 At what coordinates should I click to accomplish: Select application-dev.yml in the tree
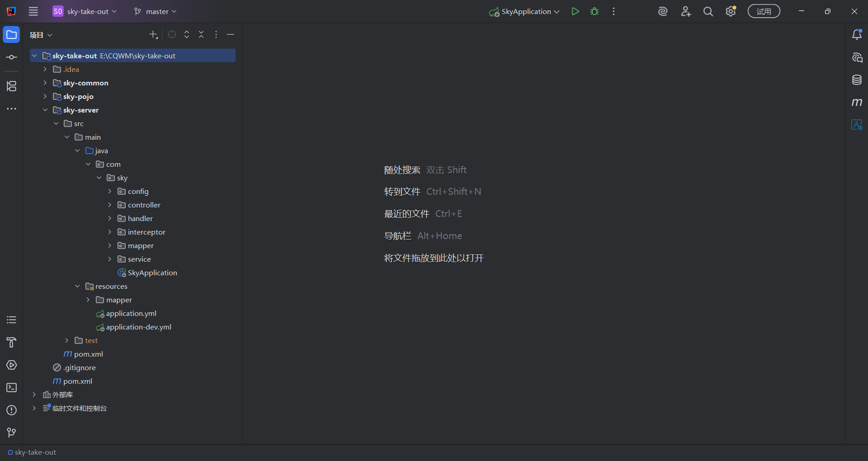pos(138,327)
